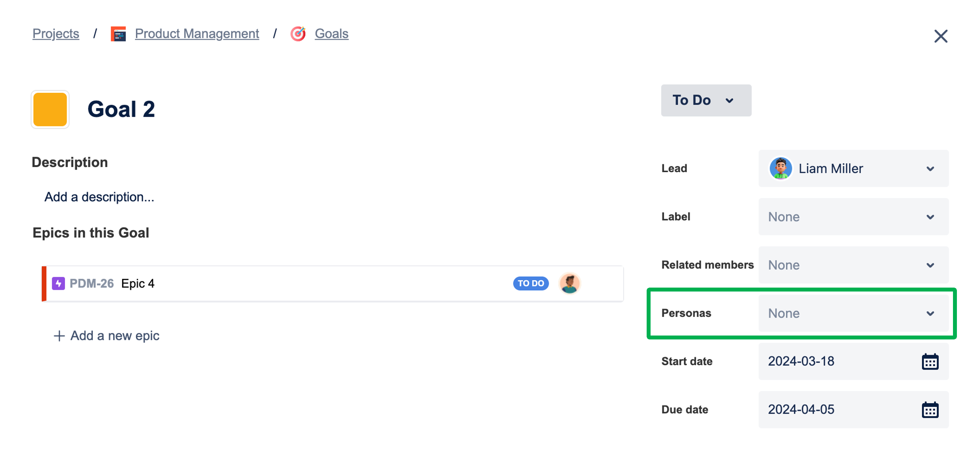Go to Projects breadcrumb link
The image size is (980, 451).
pos(56,34)
